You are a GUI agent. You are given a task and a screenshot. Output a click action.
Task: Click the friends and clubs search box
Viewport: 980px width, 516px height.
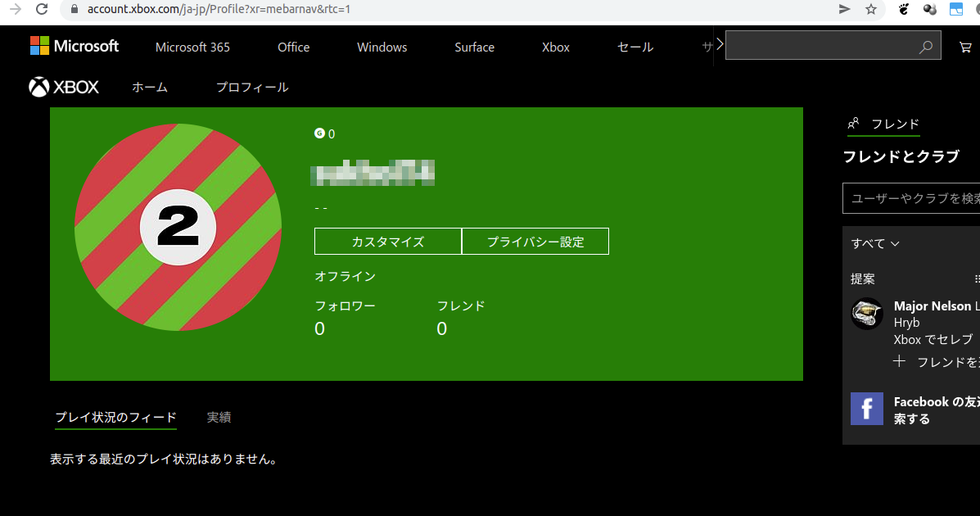(911, 198)
